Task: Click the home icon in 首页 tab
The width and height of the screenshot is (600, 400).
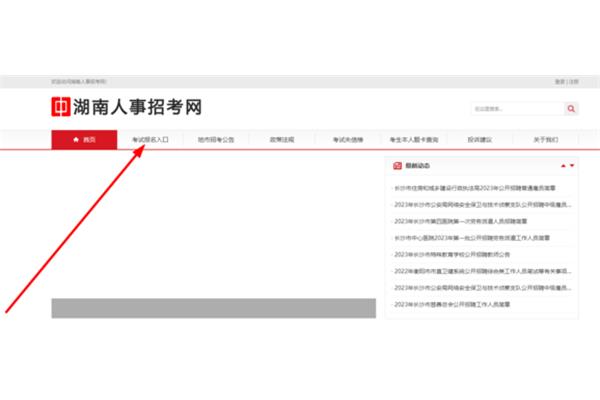Action: click(76, 140)
